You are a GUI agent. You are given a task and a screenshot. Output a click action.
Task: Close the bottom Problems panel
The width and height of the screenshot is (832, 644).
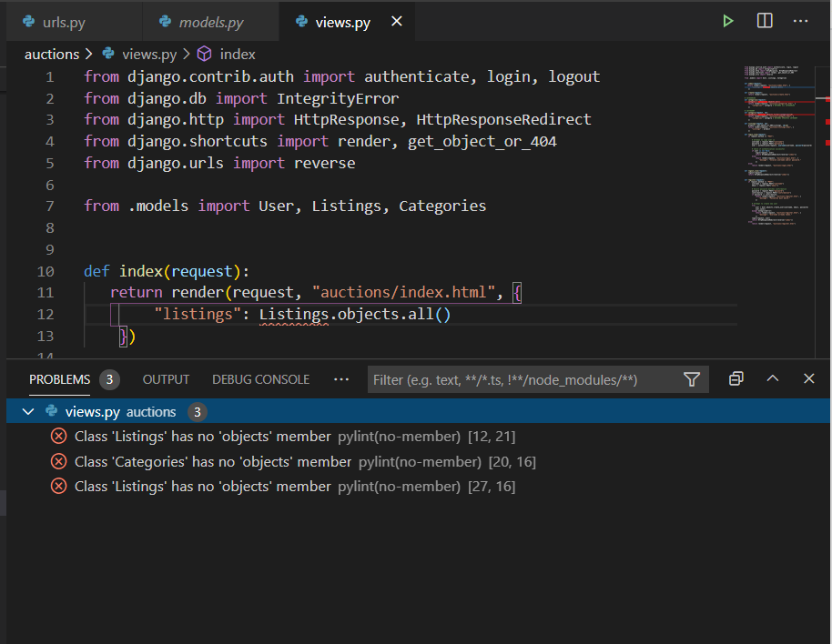click(808, 379)
